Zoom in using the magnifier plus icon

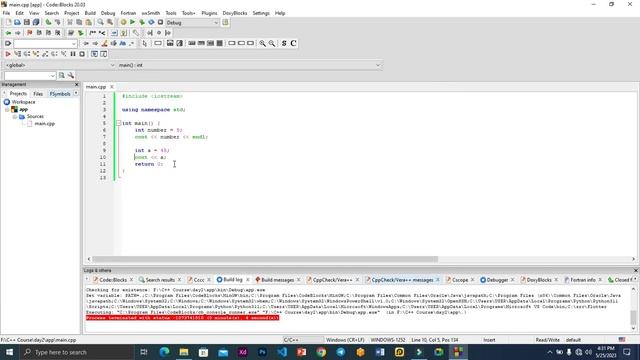[x=262, y=43]
